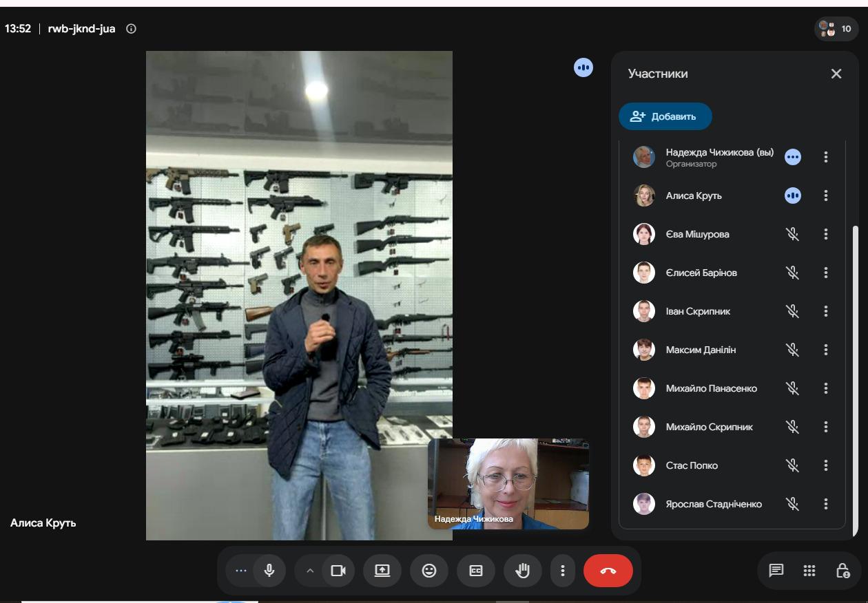Image resolution: width=868 pixels, height=603 pixels.
Task: Click the muted mic icon for Максим Данілін
Action: (793, 350)
